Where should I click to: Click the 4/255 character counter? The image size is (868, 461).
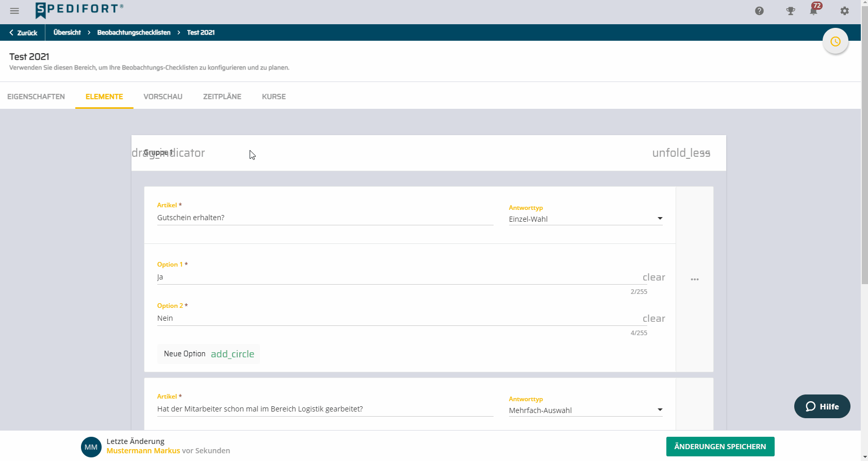(639, 333)
